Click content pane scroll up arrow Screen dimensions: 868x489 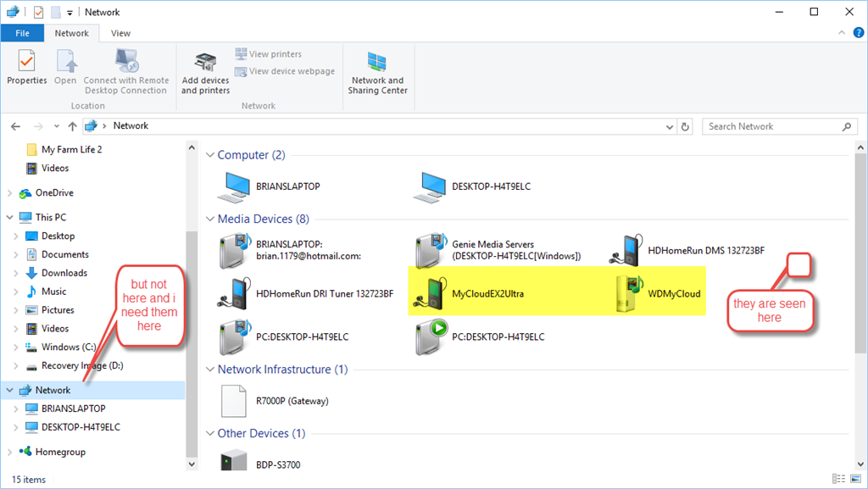860,147
